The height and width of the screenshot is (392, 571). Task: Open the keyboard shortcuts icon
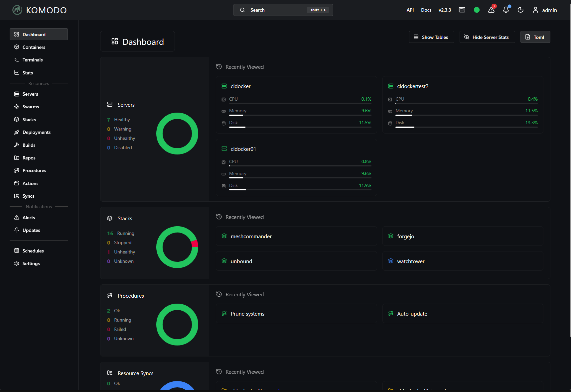[x=462, y=10]
